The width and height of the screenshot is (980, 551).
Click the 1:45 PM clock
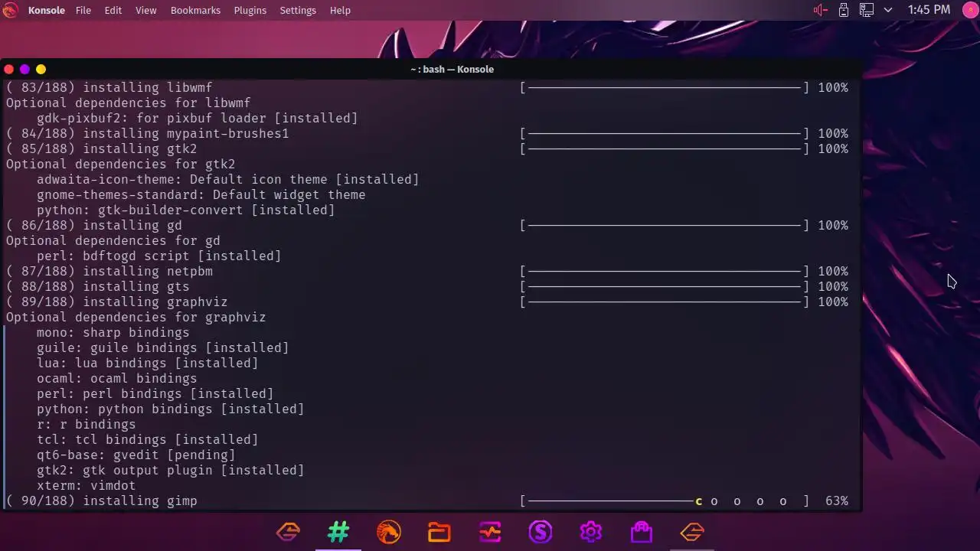929,10
